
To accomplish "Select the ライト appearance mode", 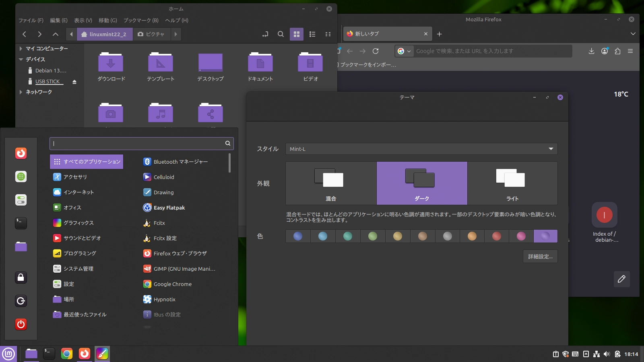I will (512, 183).
